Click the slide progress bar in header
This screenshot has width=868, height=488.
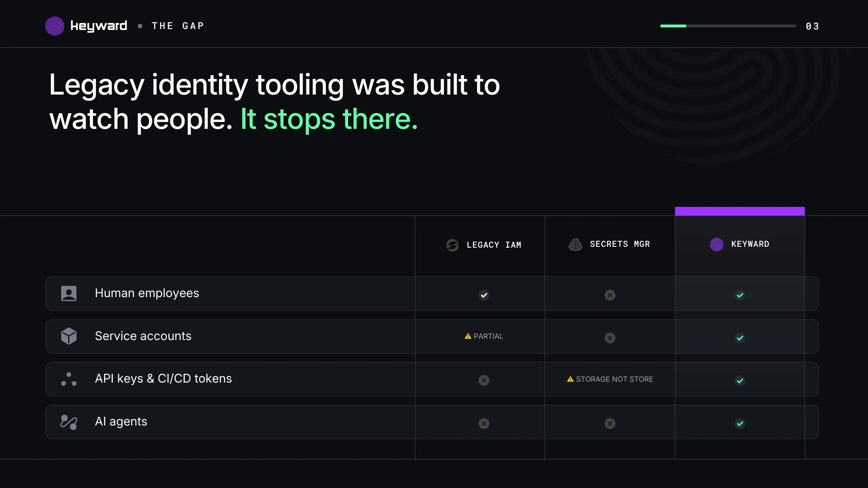click(x=728, y=26)
